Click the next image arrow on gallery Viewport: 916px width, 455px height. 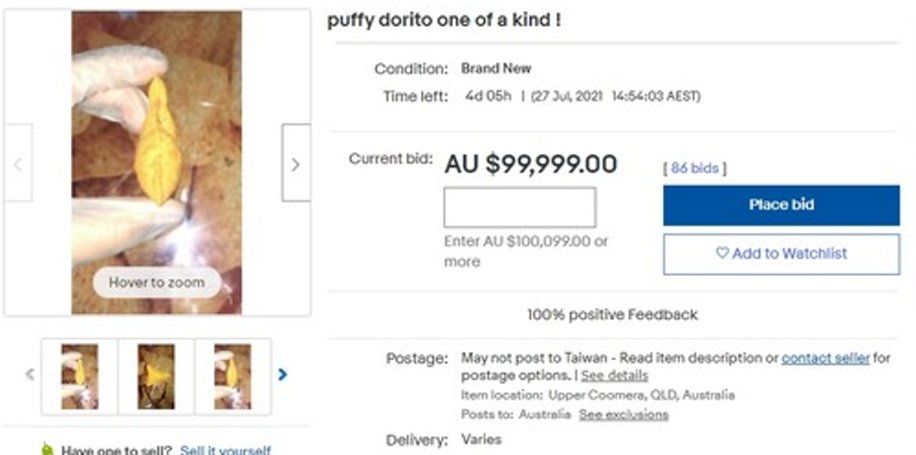[295, 163]
